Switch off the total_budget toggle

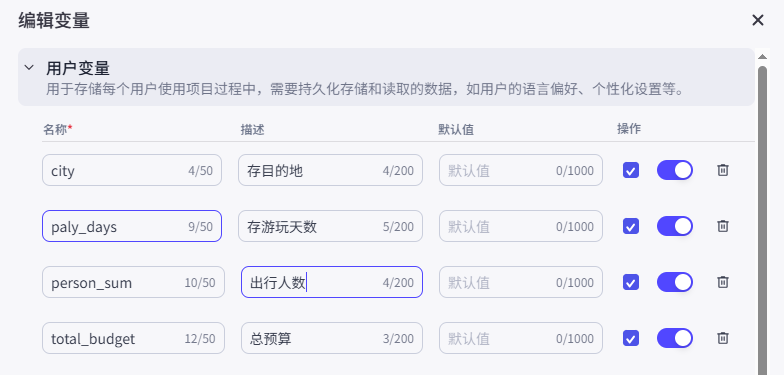[x=674, y=338]
